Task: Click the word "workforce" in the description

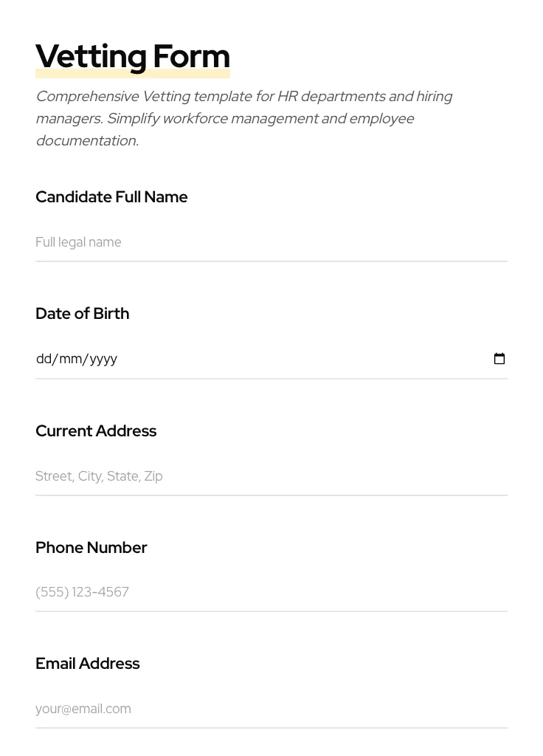Action: point(195,119)
